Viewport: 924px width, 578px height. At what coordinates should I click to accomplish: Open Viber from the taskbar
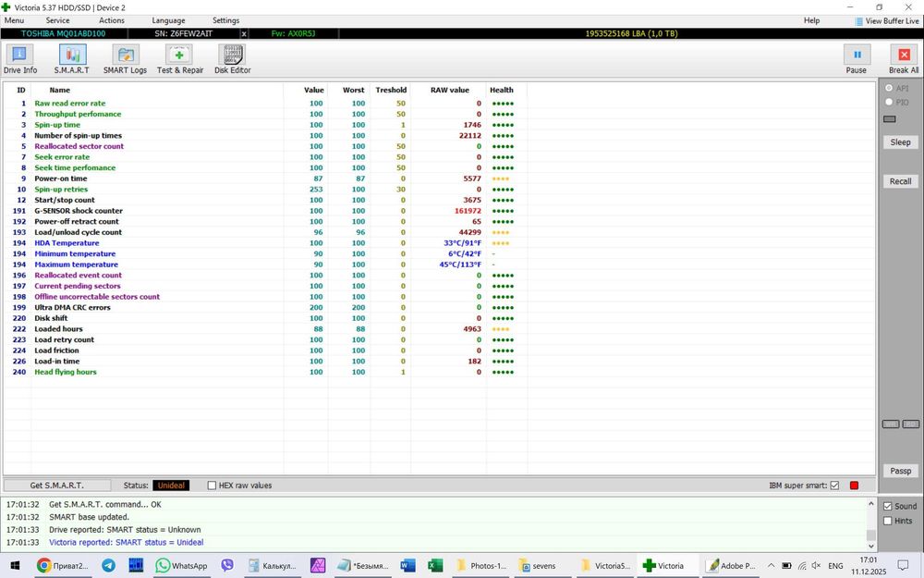click(x=227, y=566)
